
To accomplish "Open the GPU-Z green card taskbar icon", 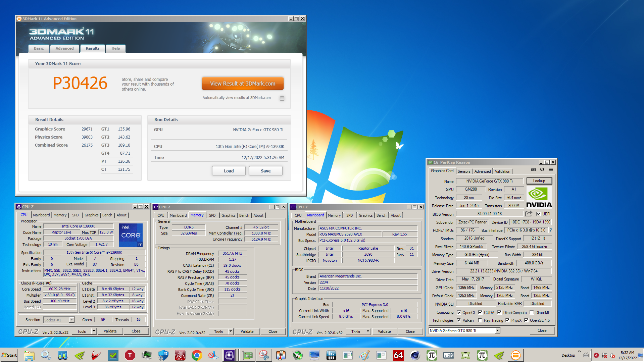I will coord(247,355).
